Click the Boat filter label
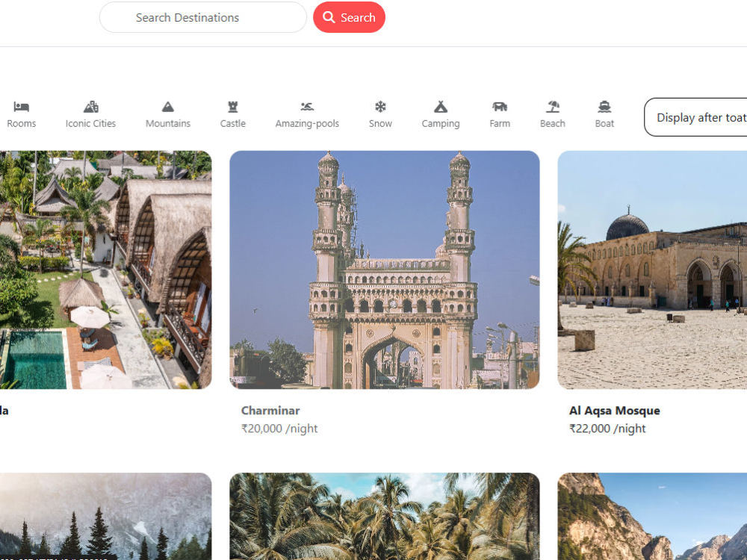This screenshot has height=560, width=747. (x=604, y=123)
